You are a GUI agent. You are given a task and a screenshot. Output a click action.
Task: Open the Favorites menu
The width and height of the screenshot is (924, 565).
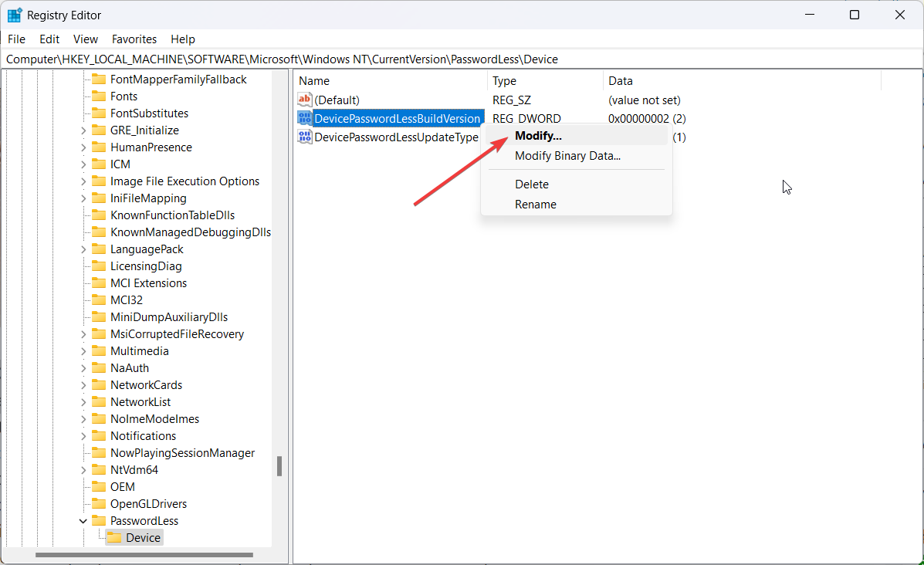134,39
